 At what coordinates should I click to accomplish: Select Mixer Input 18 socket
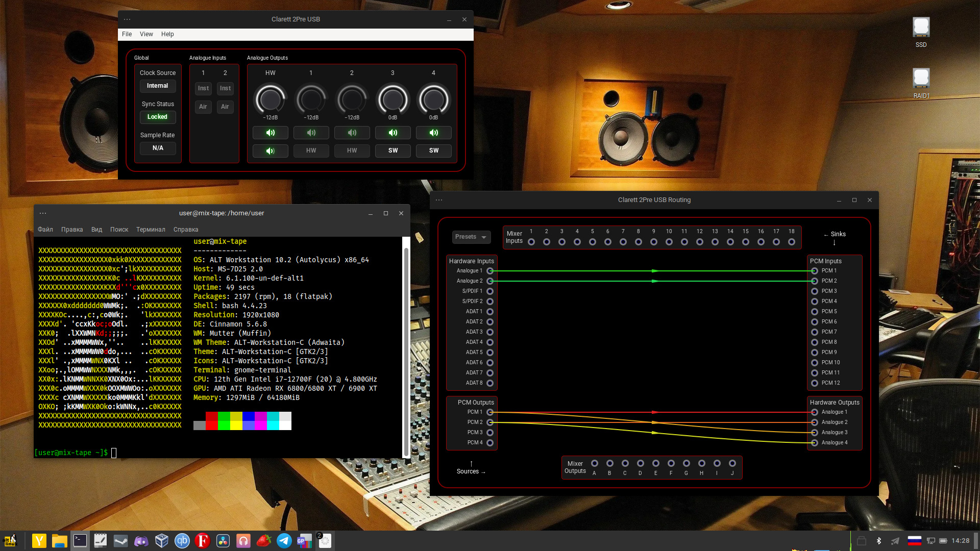(792, 242)
